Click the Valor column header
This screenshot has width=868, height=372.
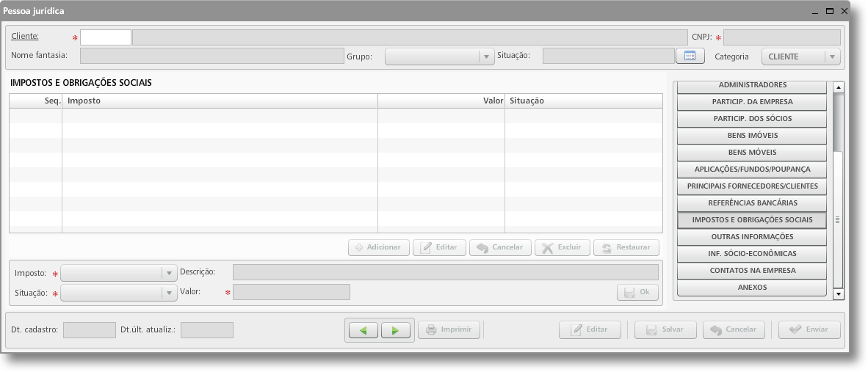click(441, 101)
